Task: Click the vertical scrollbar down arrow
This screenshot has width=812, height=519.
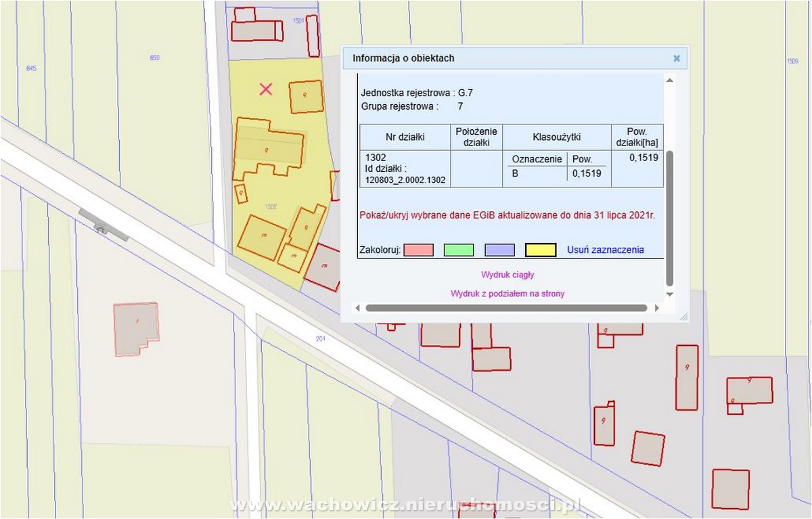Action: pyautogui.click(x=670, y=294)
